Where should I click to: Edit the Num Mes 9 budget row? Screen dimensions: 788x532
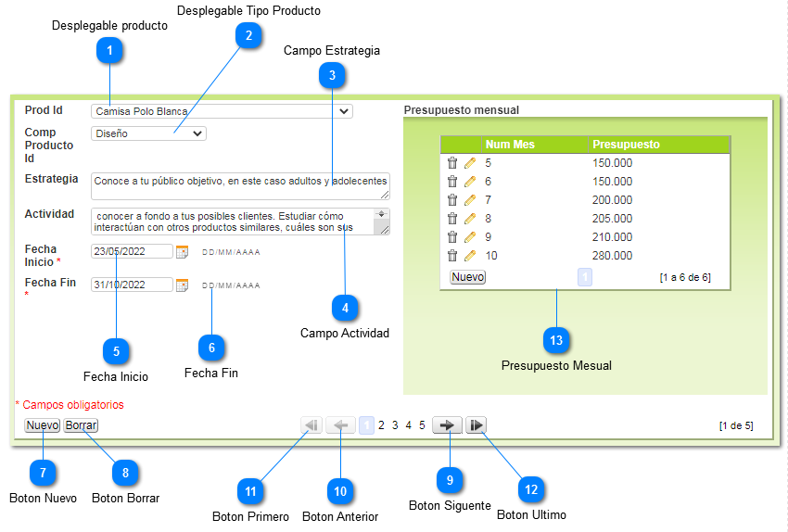(470, 237)
